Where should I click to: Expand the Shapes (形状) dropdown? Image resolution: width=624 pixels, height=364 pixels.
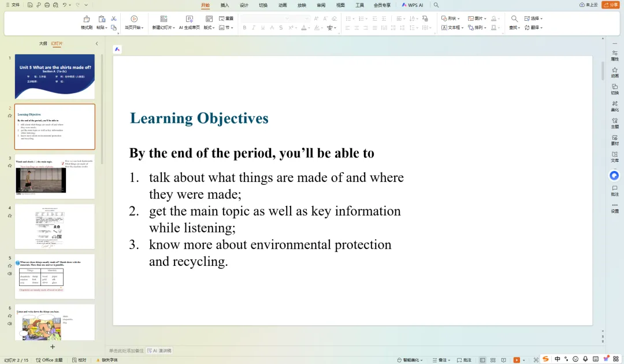pyautogui.click(x=451, y=18)
